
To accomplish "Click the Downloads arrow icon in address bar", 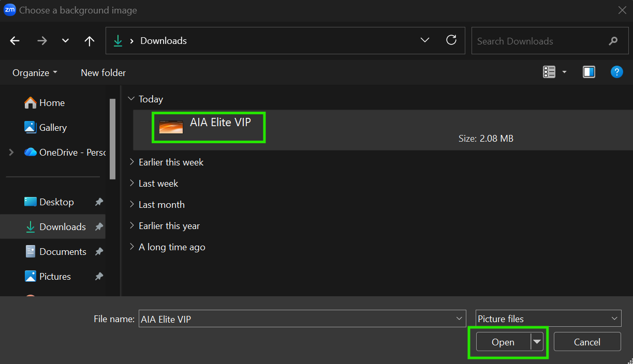I will (x=118, y=41).
